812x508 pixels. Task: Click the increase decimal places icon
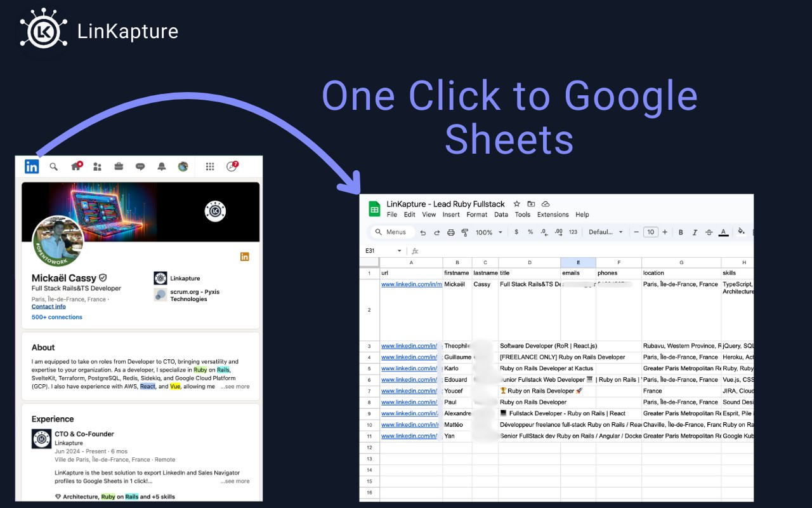pyautogui.click(x=559, y=232)
